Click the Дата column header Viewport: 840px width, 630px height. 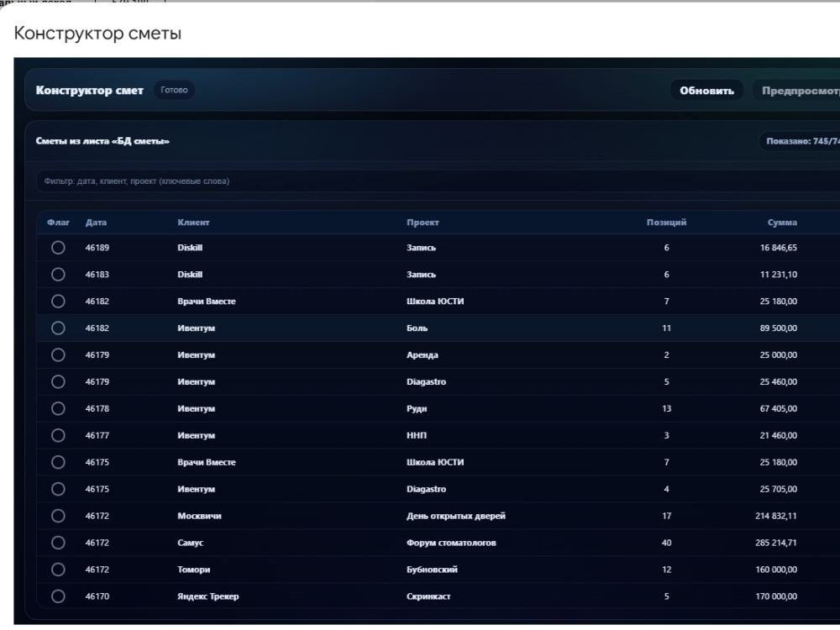point(96,223)
